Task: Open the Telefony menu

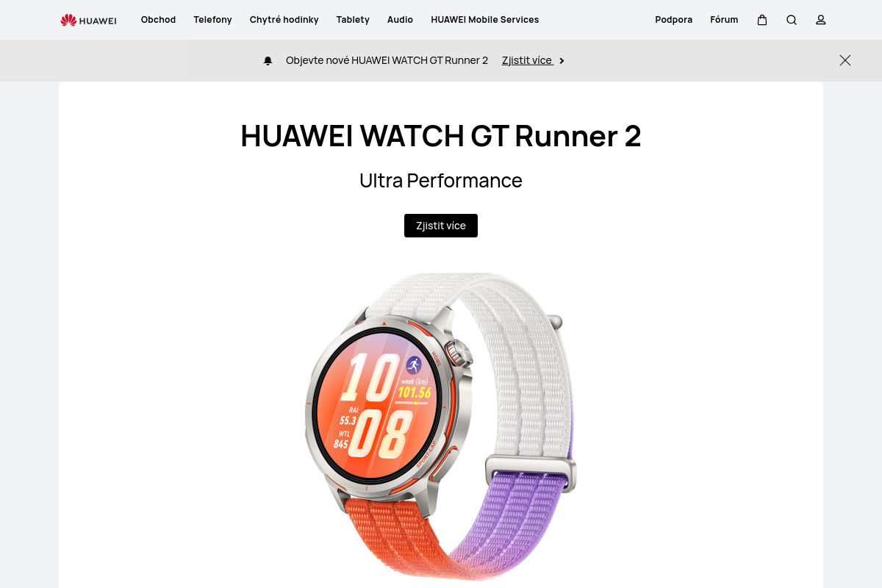Action: 212,20
